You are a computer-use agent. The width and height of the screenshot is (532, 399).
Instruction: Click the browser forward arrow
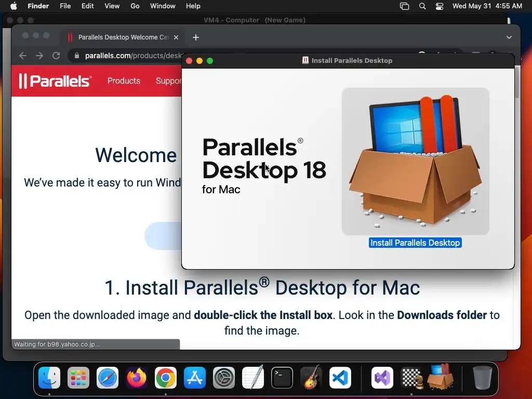[x=39, y=56]
